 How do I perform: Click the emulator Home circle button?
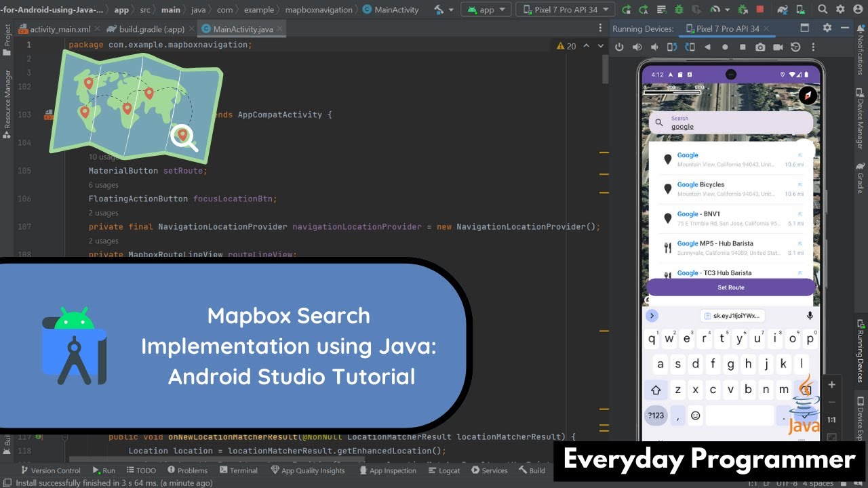(725, 47)
